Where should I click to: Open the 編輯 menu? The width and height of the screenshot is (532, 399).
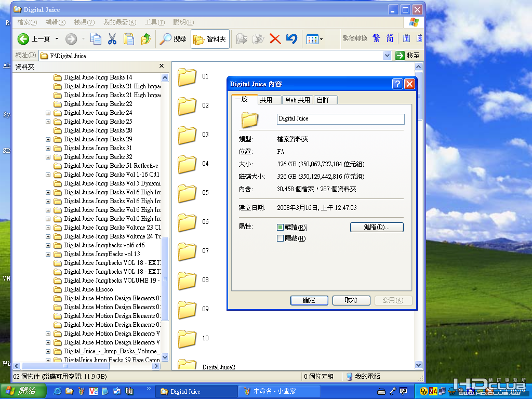point(55,22)
